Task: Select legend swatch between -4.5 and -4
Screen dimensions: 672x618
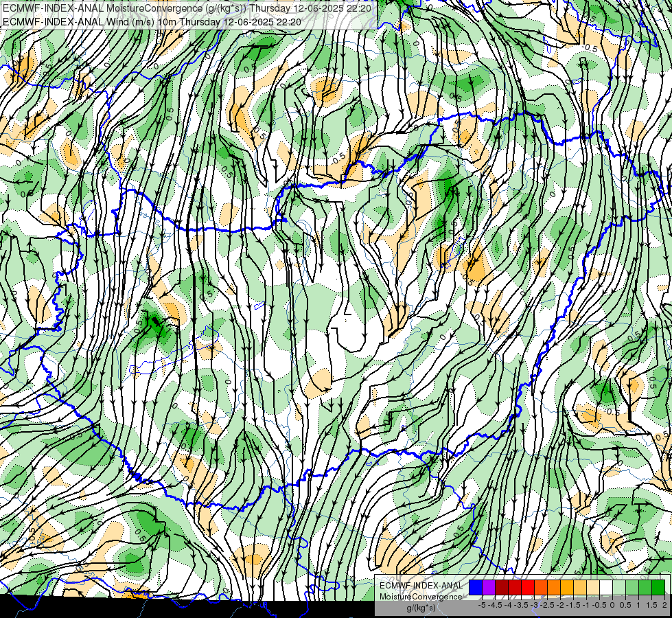Action: 502,587
